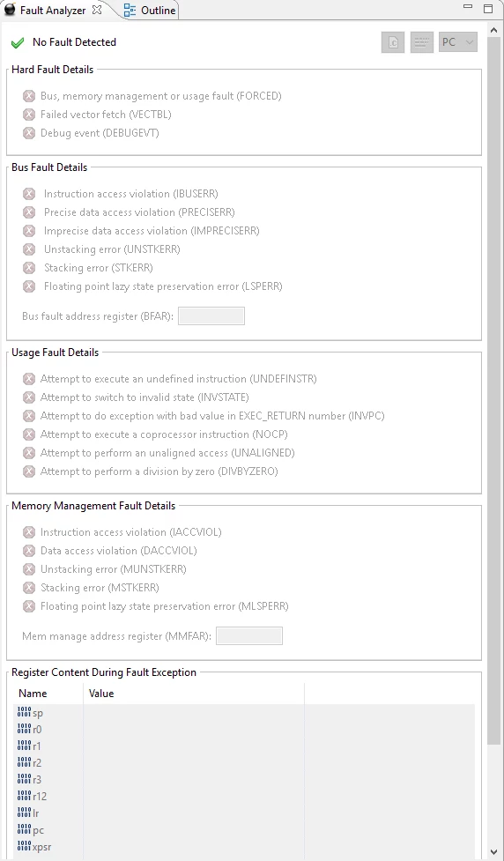Click the FORCED hard fault status icon
Screen dimensions: 504x861
[29, 96]
